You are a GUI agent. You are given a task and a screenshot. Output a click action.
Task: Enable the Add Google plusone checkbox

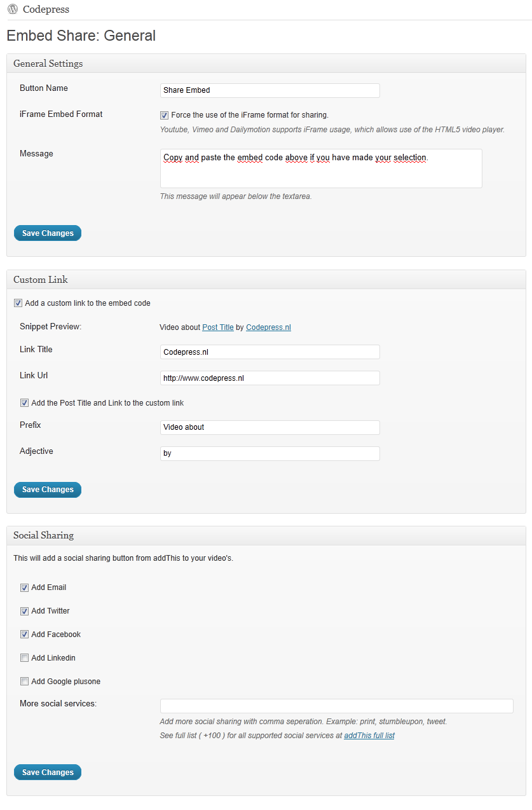(24, 682)
